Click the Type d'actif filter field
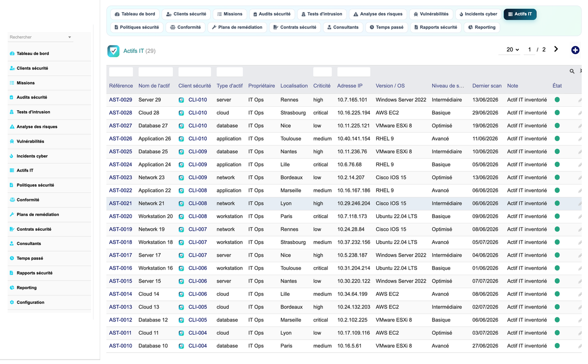588x364 pixels. tap(230, 72)
